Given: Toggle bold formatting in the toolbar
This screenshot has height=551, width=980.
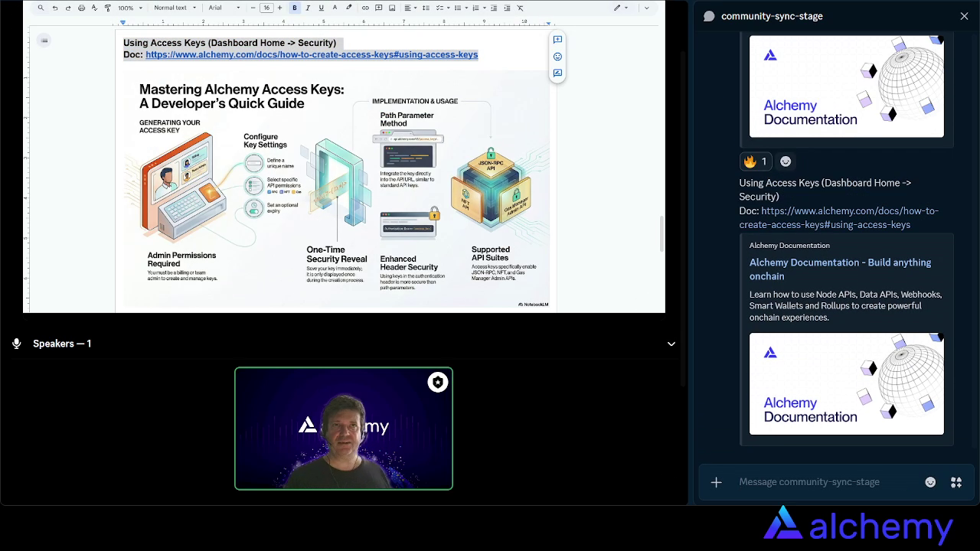Looking at the screenshot, I should pos(295,8).
